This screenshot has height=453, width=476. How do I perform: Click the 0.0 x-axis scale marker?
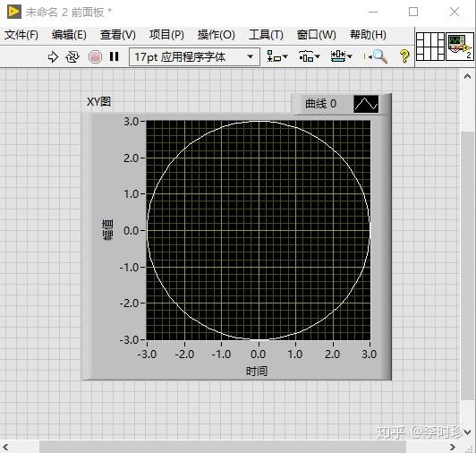pyautogui.click(x=258, y=355)
